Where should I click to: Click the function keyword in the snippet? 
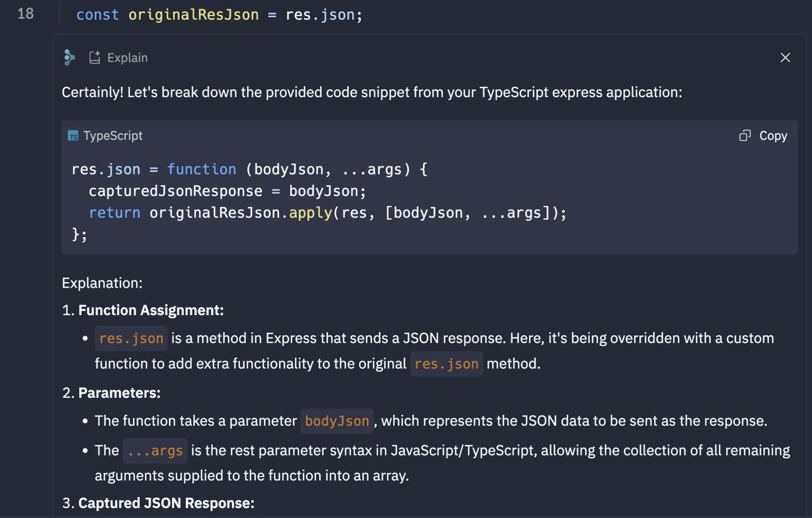(x=201, y=169)
